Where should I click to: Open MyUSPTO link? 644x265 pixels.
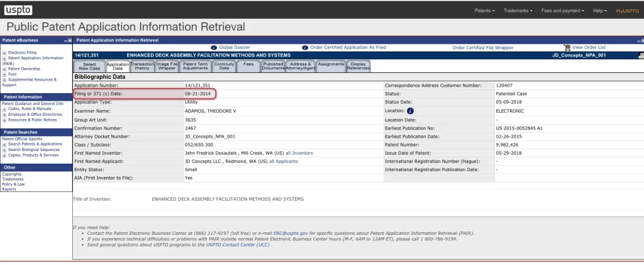627,11
